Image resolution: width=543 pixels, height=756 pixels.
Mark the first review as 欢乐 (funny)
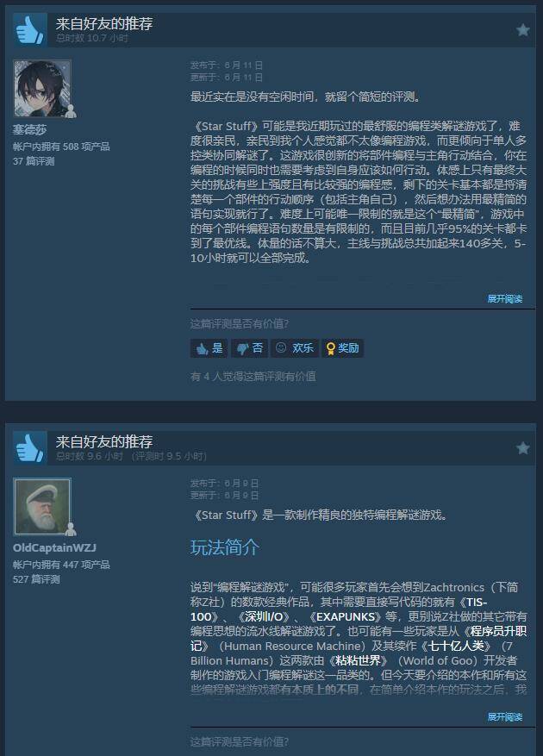point(295,347)
